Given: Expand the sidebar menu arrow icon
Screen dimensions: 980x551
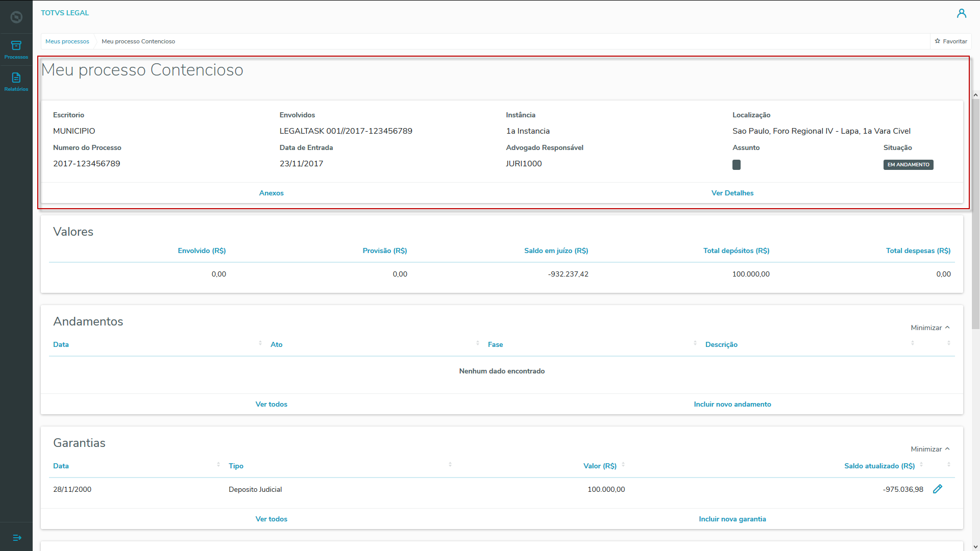Looking at the screenshot, I should [16, 538].
